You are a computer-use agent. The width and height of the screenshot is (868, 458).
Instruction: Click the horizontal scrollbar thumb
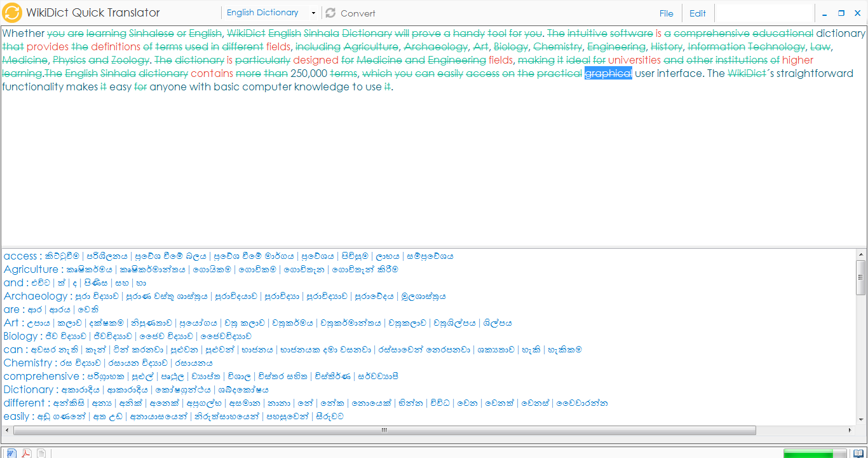click(x=384, y=430)
